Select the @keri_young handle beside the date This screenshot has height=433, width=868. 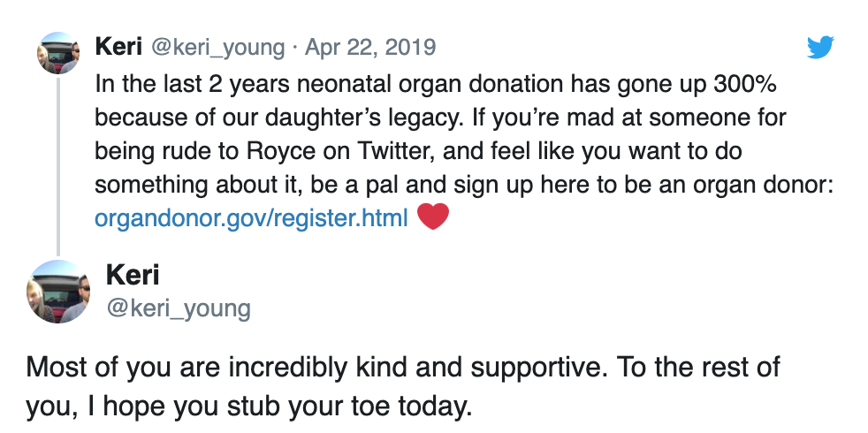pos(217,49)
